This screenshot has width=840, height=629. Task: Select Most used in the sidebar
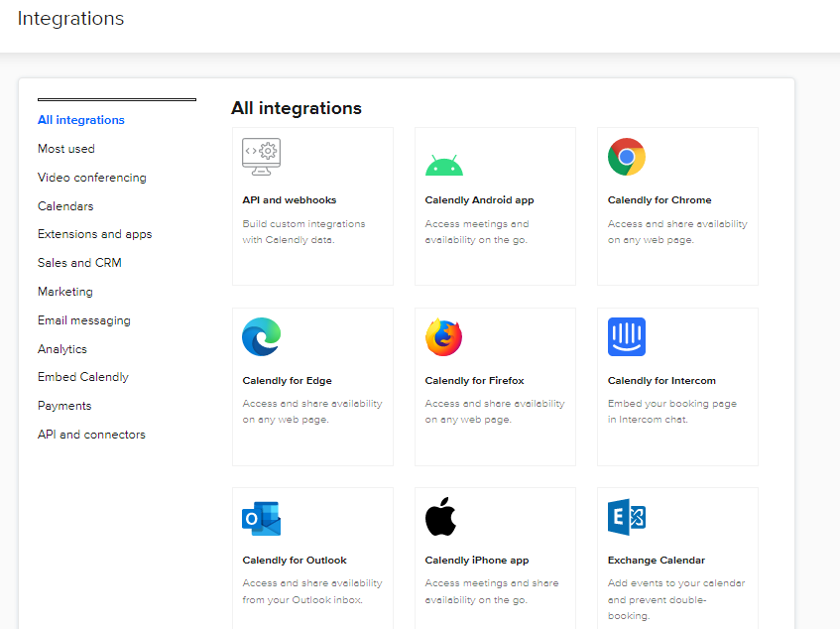pyautogui.click(x=65, y=149)
